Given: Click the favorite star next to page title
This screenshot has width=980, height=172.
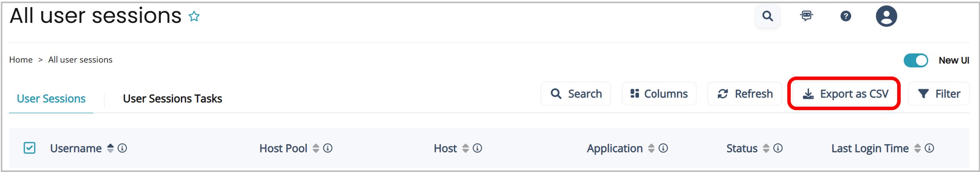Looking at the screenshot, I should [x=194, y=16].
